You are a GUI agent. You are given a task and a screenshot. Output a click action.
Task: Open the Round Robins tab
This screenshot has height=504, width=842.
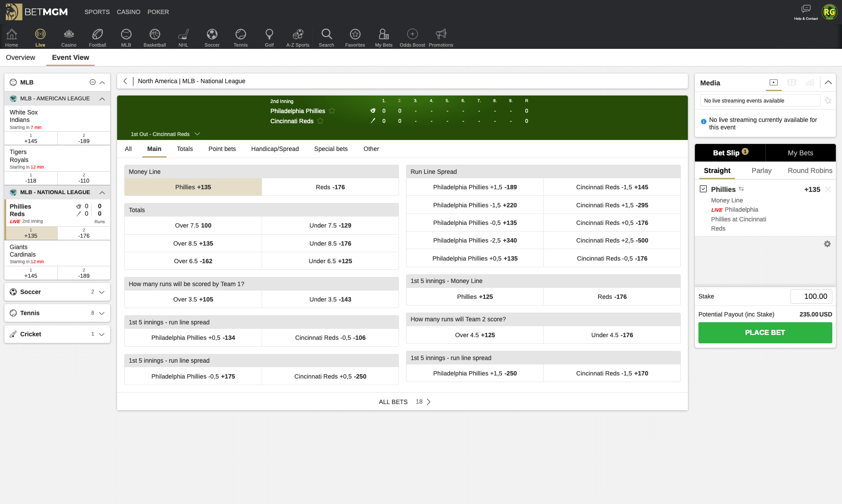point(810,171)
